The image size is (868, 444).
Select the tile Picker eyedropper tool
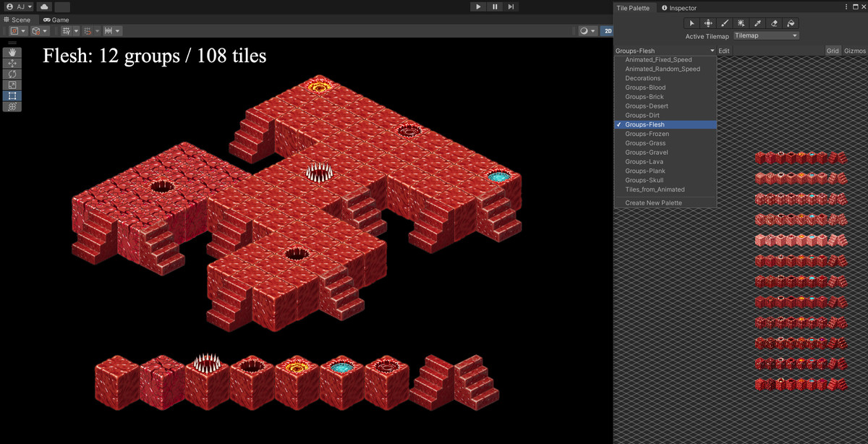pyautogui.click(x=757, y=22)
